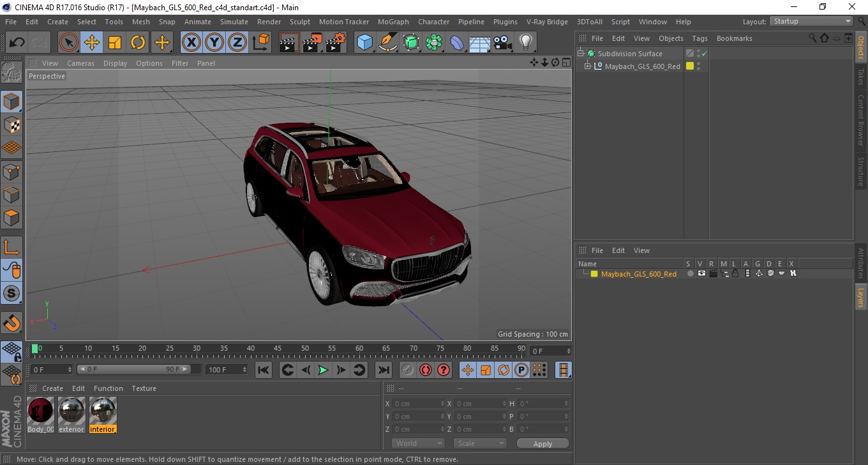
Task: Select the exterior material thumbnail
Action: tap(71, 411)
